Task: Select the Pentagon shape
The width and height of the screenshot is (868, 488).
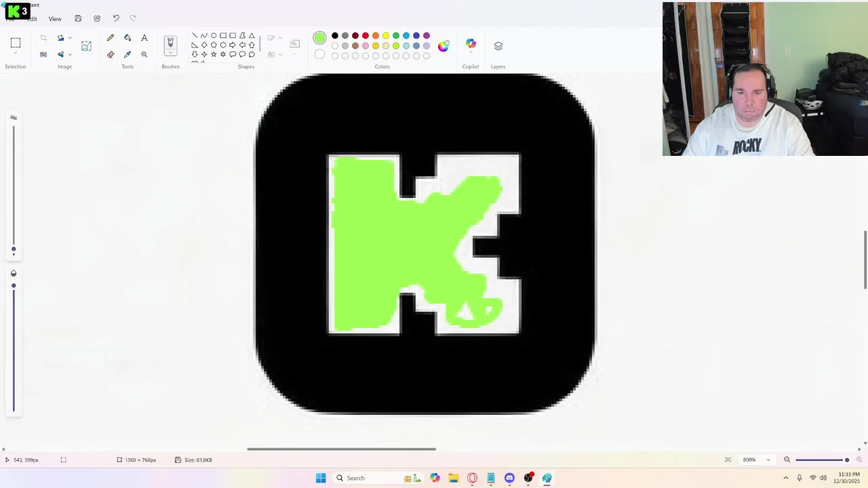Action: pos(214,45)
